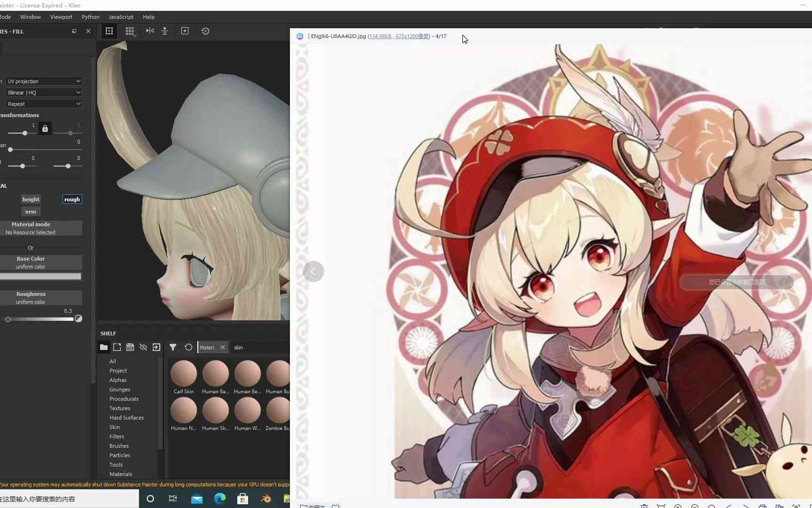
Task: Select the Brushes shelf category
Action: pos(119,446)
